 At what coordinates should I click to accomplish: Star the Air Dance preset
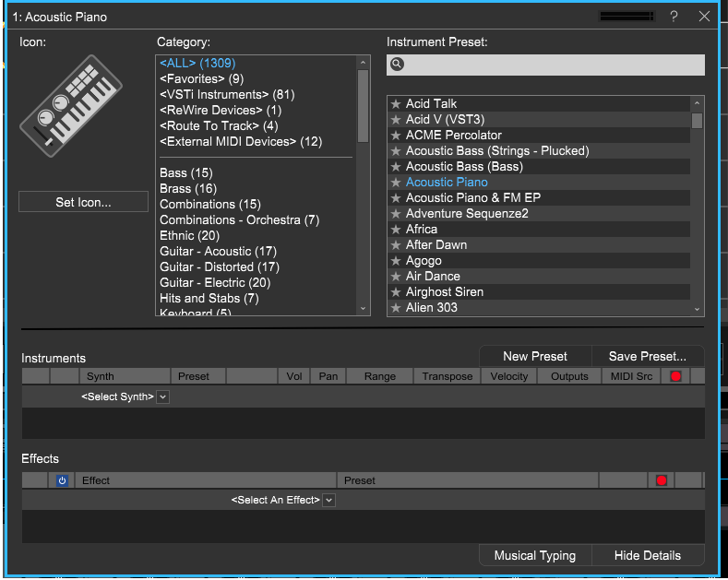(396, 277)
